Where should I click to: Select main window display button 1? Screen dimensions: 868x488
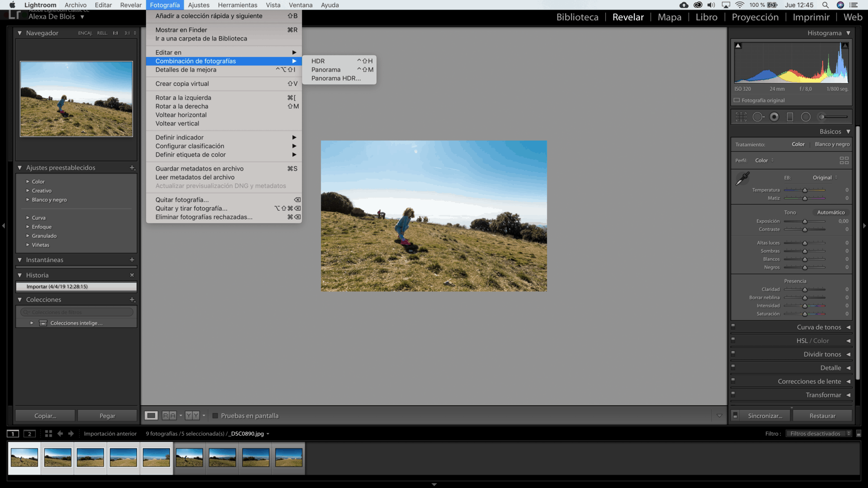coord(13,434)
